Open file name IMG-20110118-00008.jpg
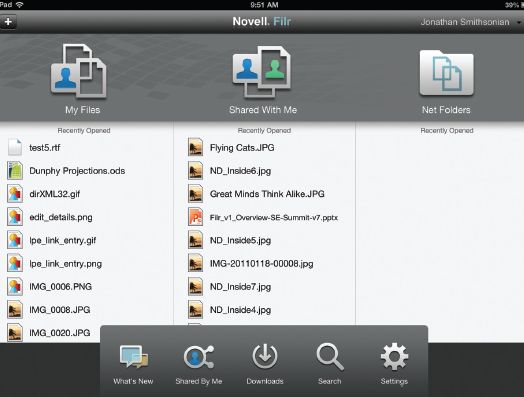The height and width of the screenshot is (397, 524). pyautogui.click(x=262, y=264)
